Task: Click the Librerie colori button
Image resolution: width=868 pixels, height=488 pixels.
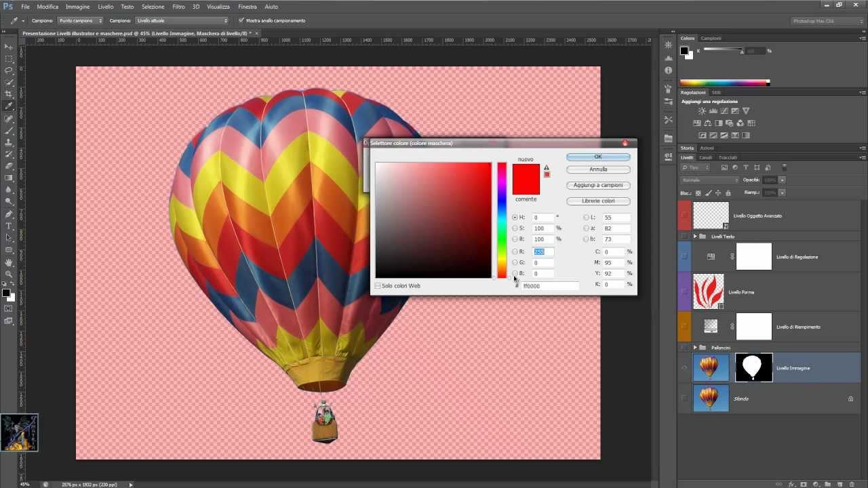Action: tap(598, 201)
